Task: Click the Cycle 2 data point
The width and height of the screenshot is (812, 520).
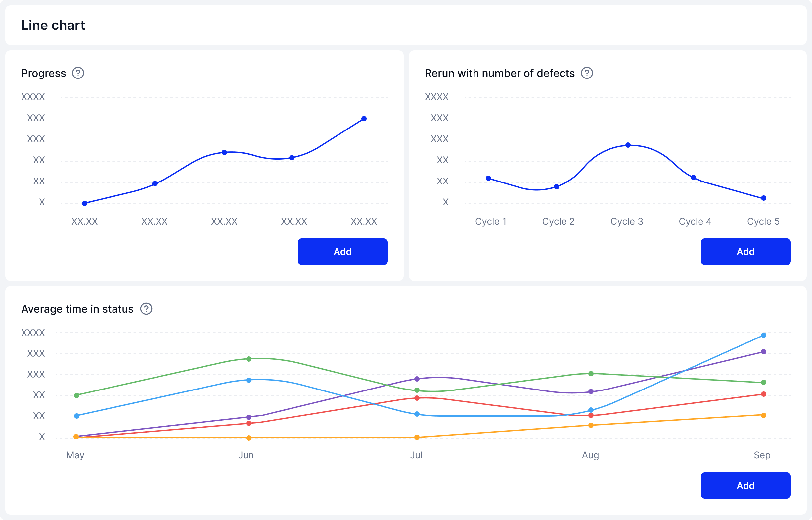Action: tap(557, 187)
